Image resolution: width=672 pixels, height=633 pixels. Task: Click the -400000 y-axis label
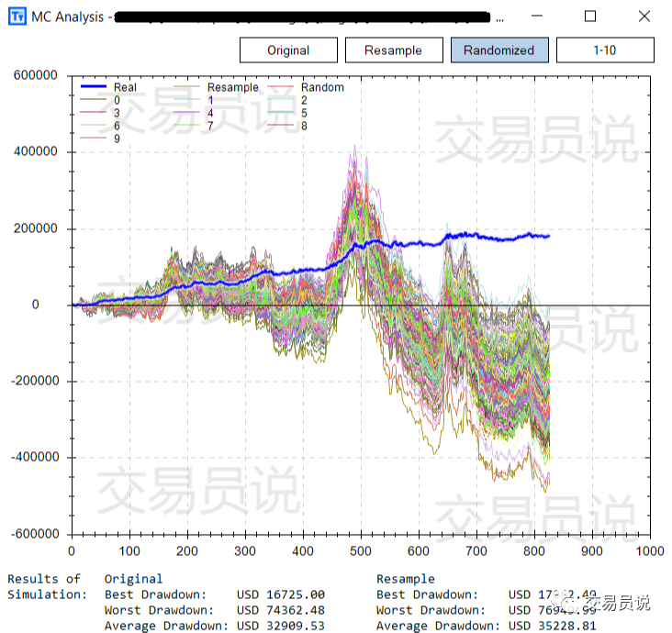35,457
